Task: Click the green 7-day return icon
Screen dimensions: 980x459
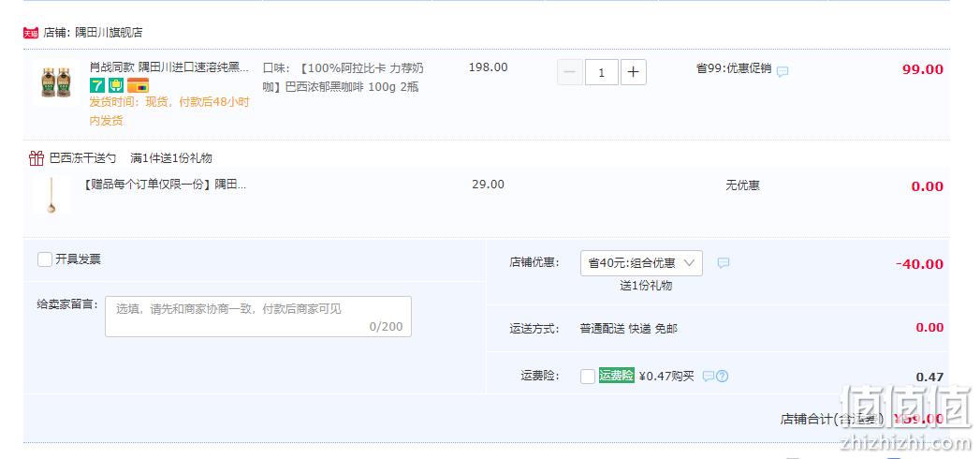Action: click(96, 85)
